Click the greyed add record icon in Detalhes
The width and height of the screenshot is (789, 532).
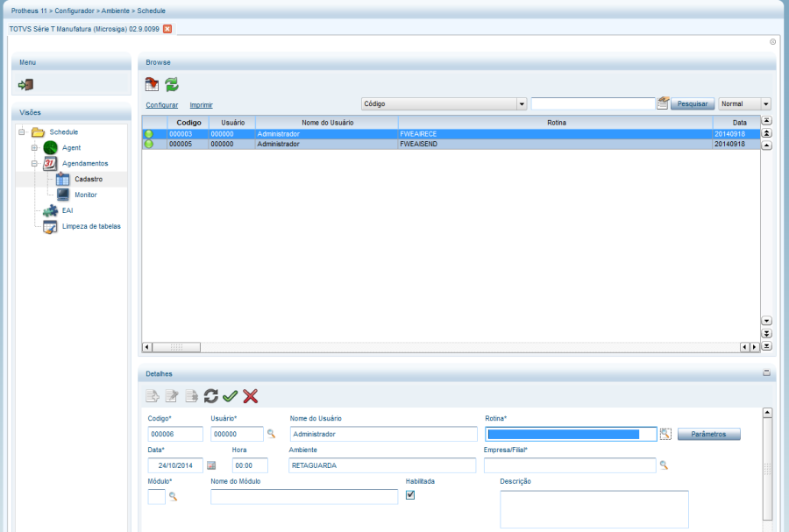[153, 396]
